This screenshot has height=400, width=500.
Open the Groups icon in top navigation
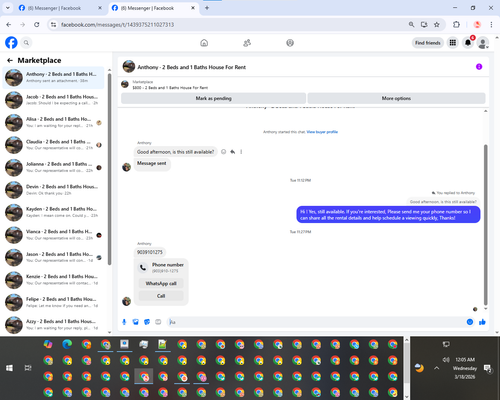point(290,43)
